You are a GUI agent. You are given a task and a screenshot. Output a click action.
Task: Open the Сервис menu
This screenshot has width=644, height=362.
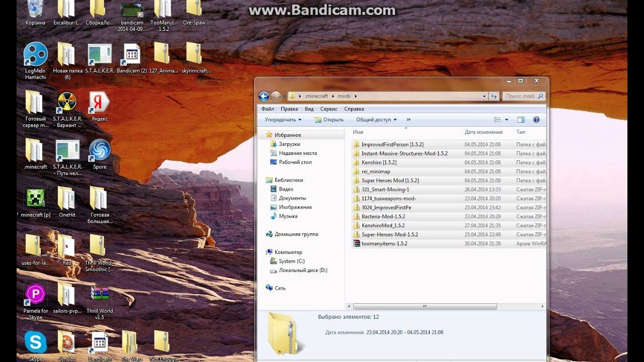(x=329, y=109)
